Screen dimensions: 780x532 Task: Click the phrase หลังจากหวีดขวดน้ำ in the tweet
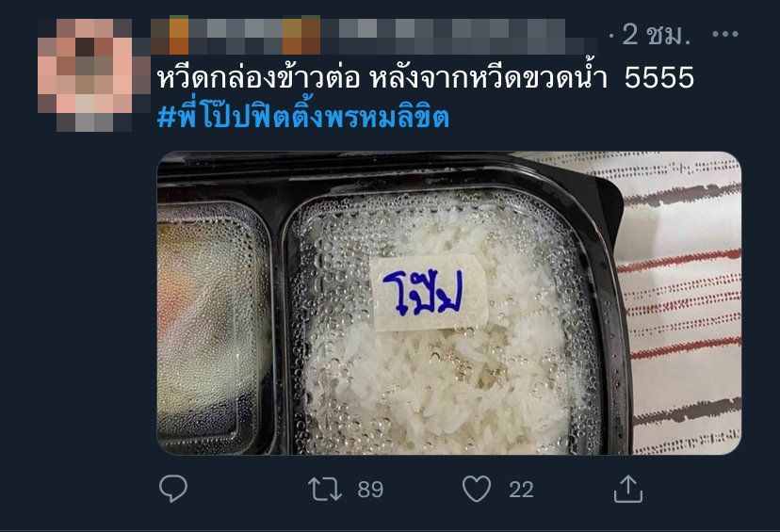pos(489,78)
